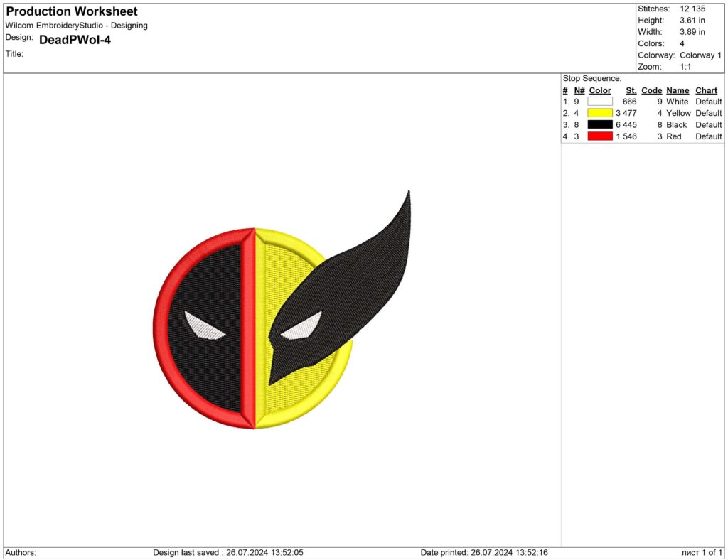The image size is (728, 560).
Task: Click the Name column header
Action: click(x=677, y=90)
